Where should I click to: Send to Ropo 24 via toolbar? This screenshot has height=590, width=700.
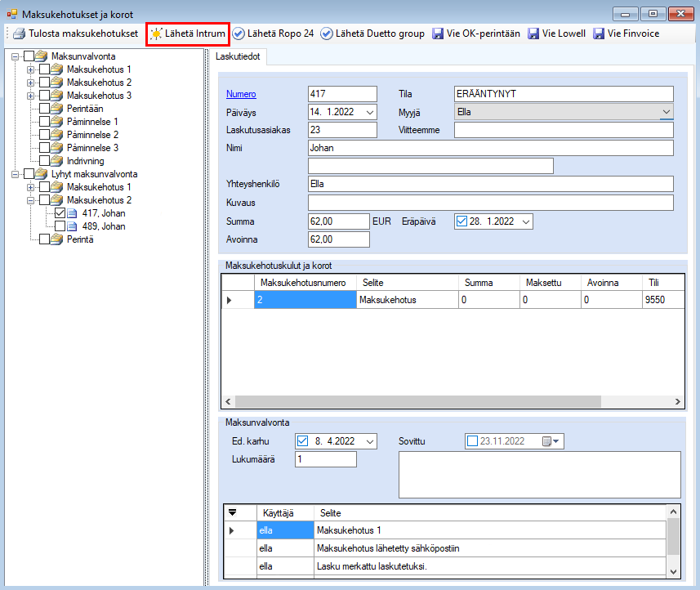[x=239, y=34]
